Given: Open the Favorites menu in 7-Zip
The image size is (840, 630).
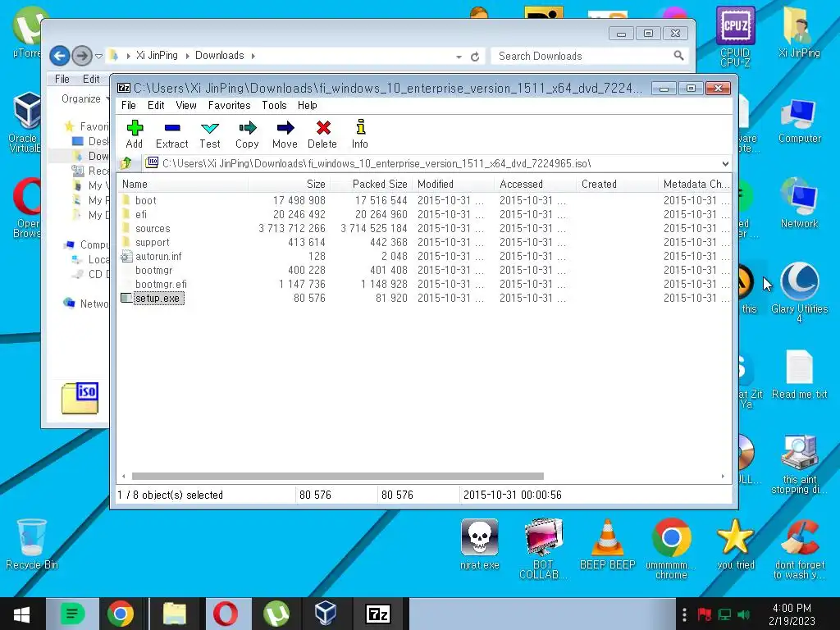Looking at the screenshot, I should (x=230, y=106).
